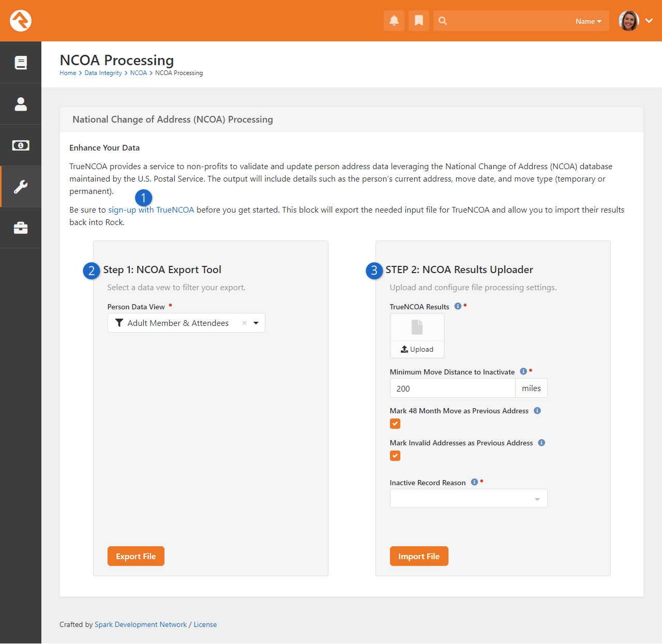Image resolution: width=662 pixels, height=644 pixels.
Task: Open the License footer link
Action: (205, 624)
